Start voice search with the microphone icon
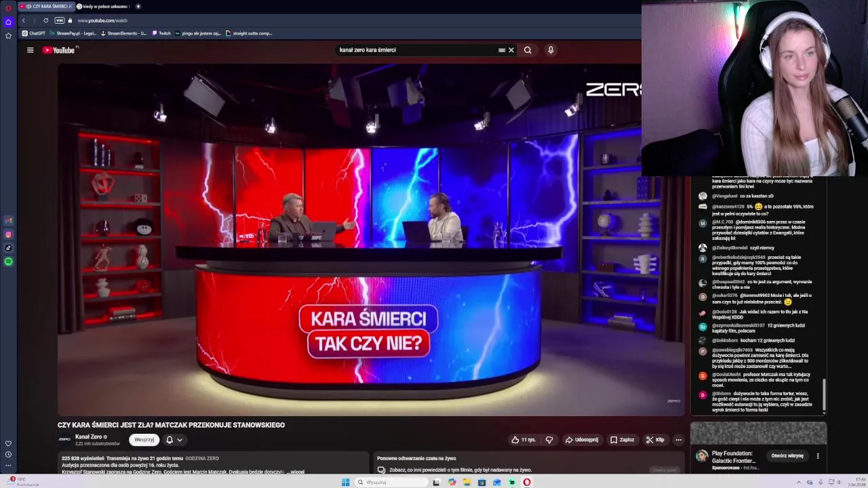The image size is (868, 488). 551,50
